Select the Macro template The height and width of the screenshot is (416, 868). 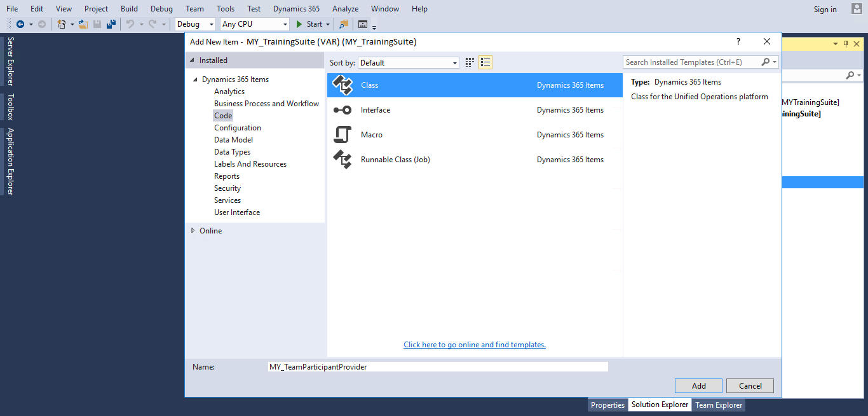(x=372, y=134)
